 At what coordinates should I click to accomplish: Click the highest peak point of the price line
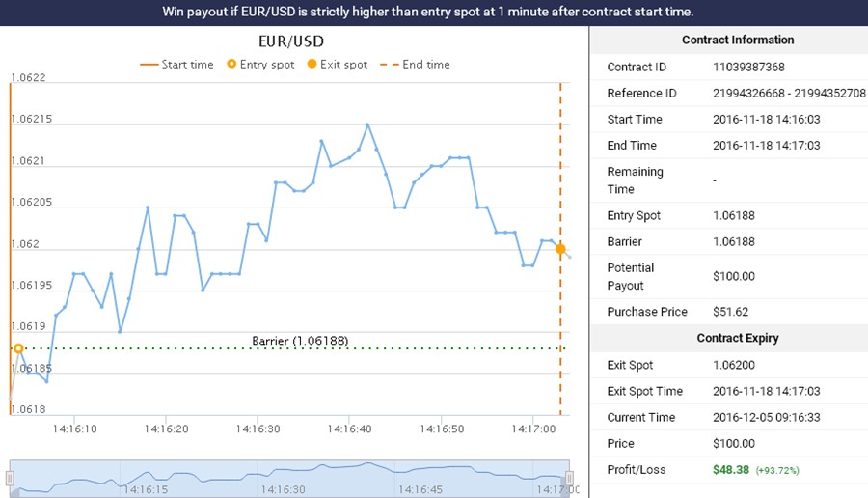[x=367, y=124]
